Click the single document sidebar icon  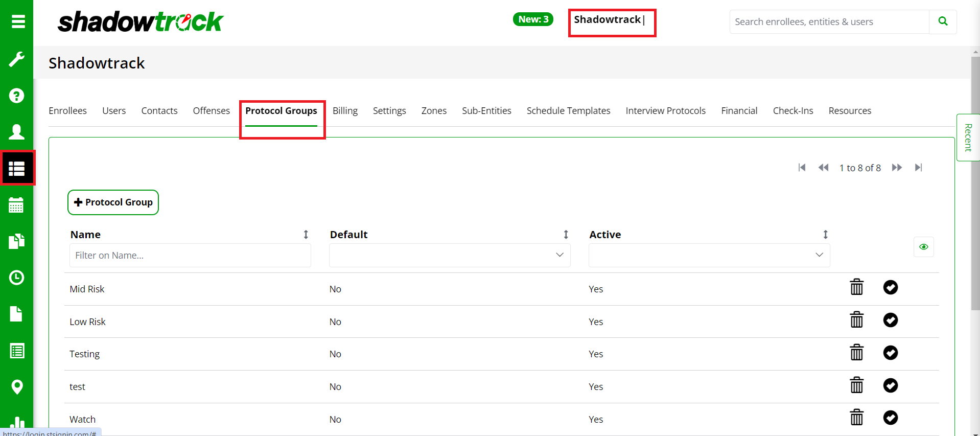(x=16, y=314)
